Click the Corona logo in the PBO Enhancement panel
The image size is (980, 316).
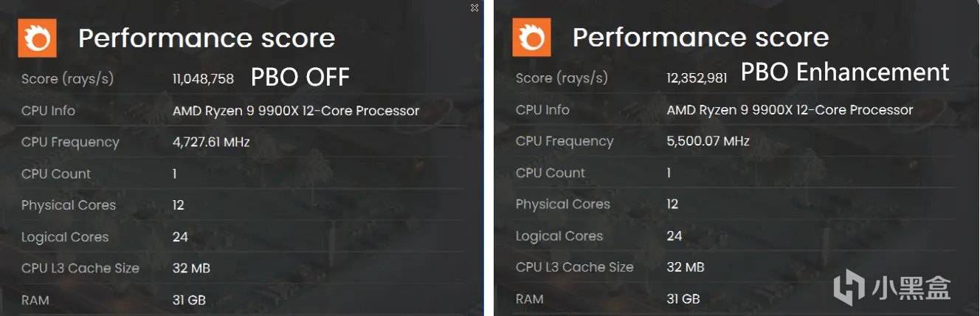531,38
